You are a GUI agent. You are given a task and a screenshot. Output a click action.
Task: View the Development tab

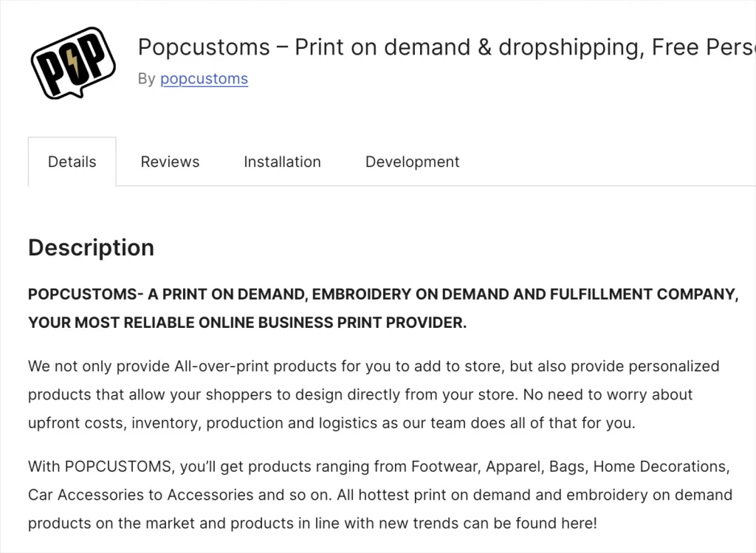[412, 161]
